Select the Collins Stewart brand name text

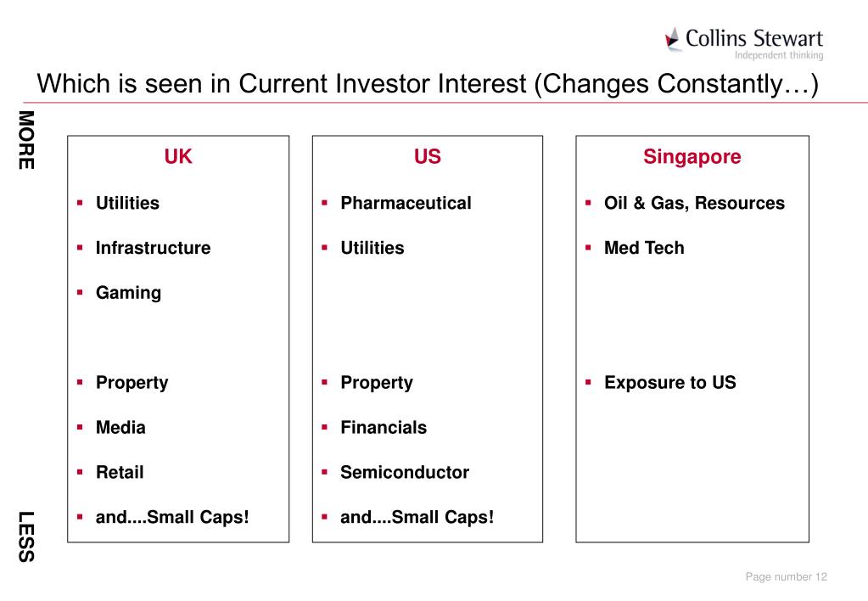pyautogui.click(x=754, y=38)
